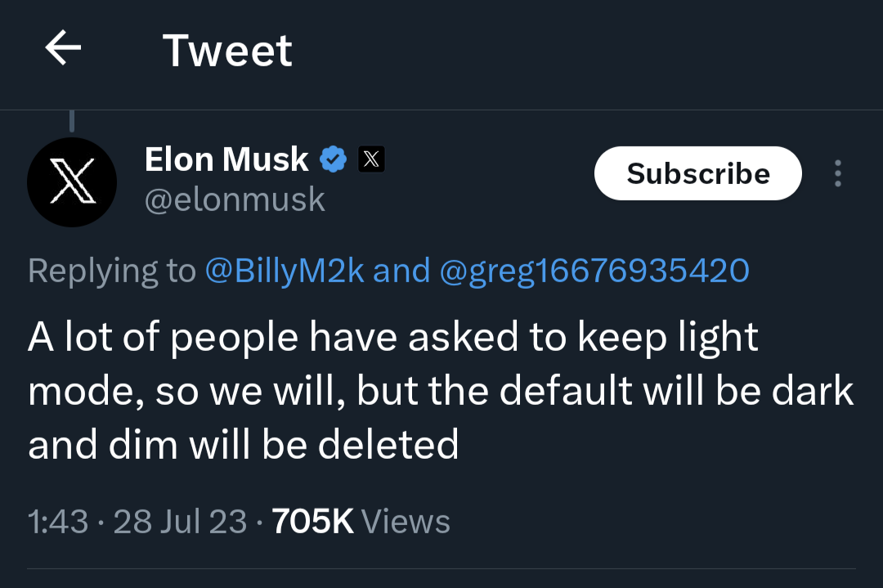
Task: Tap the Tweet header title
Action: pos(227,51)
